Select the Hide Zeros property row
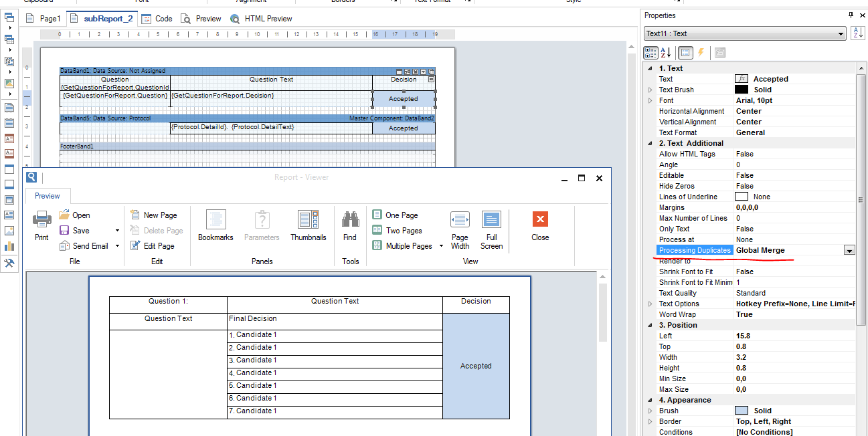This screenshot has height=436, width=868. point(750,186)
